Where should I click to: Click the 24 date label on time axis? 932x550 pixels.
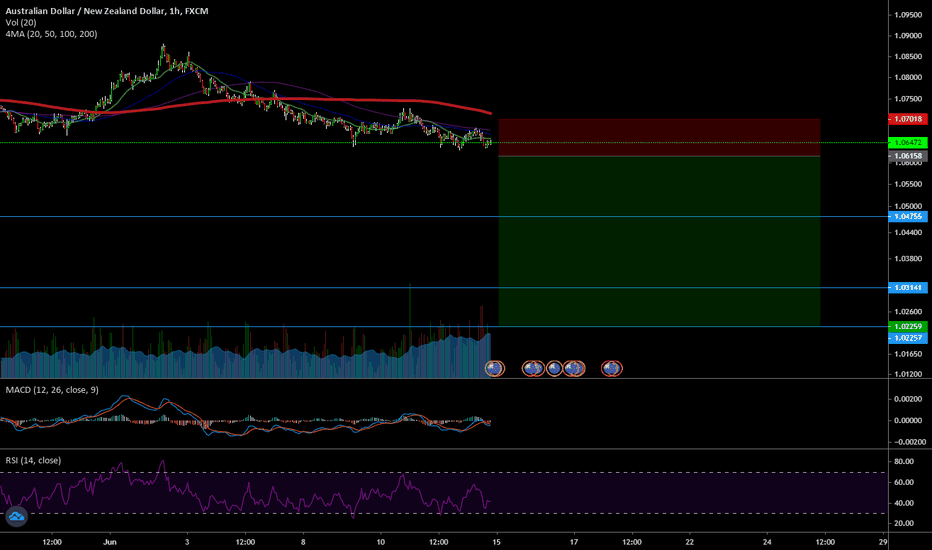pos(767,542)
